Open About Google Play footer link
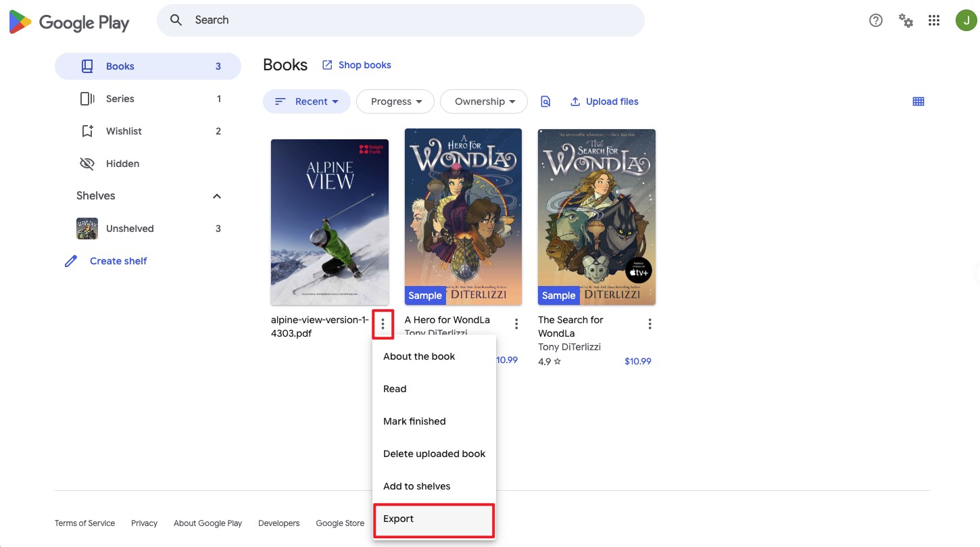The image size is (980, 547). [207, 523]
